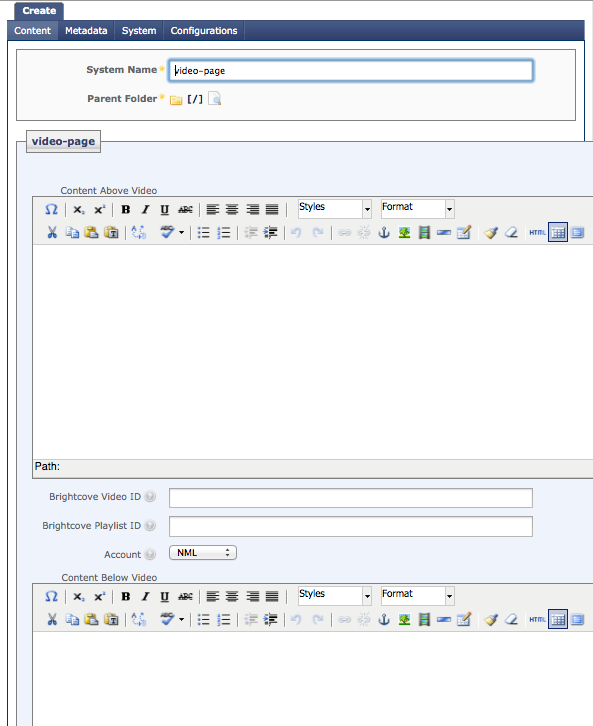Click the cleanup broom icon in upper editor
Viewport: 593px width, 726px height.
pyautogui.click(x=491, y=232)
